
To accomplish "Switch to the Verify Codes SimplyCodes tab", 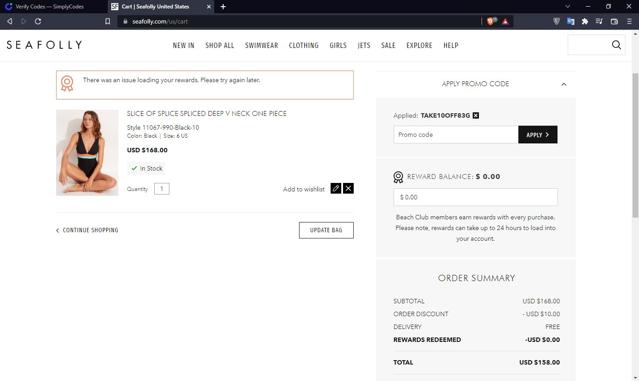I will pos(50,7).
